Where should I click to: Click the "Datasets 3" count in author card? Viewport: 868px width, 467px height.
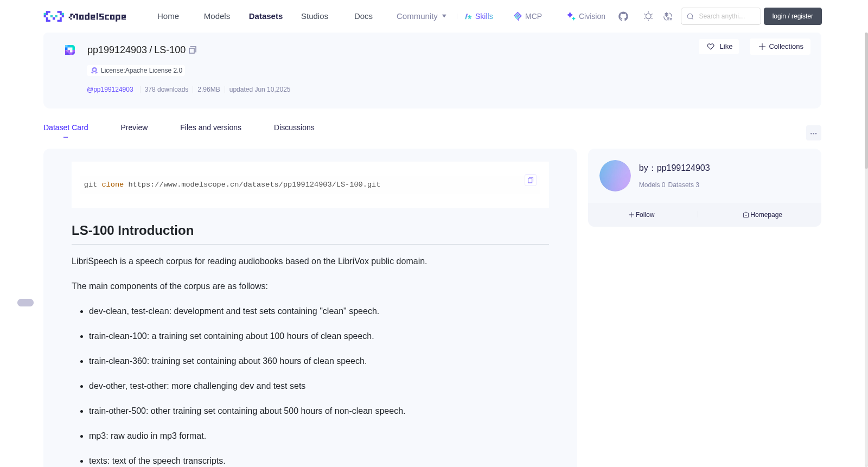(x=684, y=185)
